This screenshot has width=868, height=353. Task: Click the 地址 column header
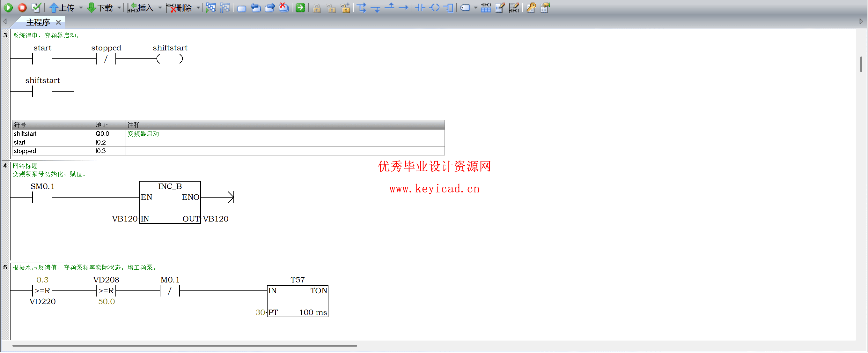coord(109,125)
